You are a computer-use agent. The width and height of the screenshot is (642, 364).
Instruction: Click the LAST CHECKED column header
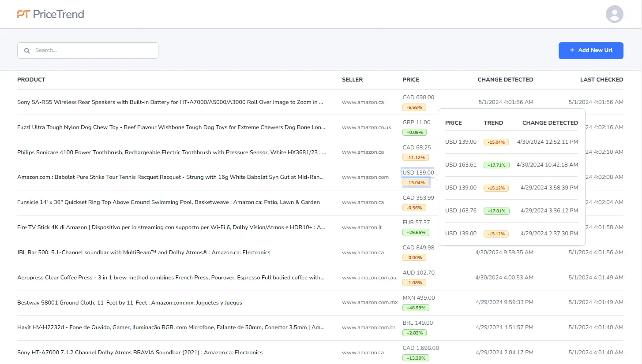601,80
